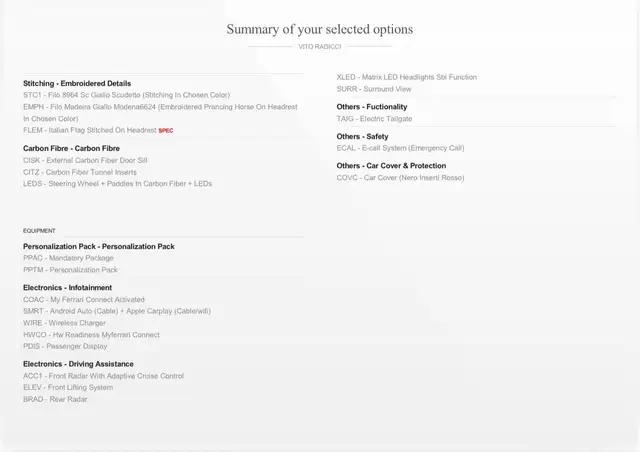640x452 pixels.
Task: Select ACC1 Adaptive Cruise Control line
Action: (x=103, y=376)
